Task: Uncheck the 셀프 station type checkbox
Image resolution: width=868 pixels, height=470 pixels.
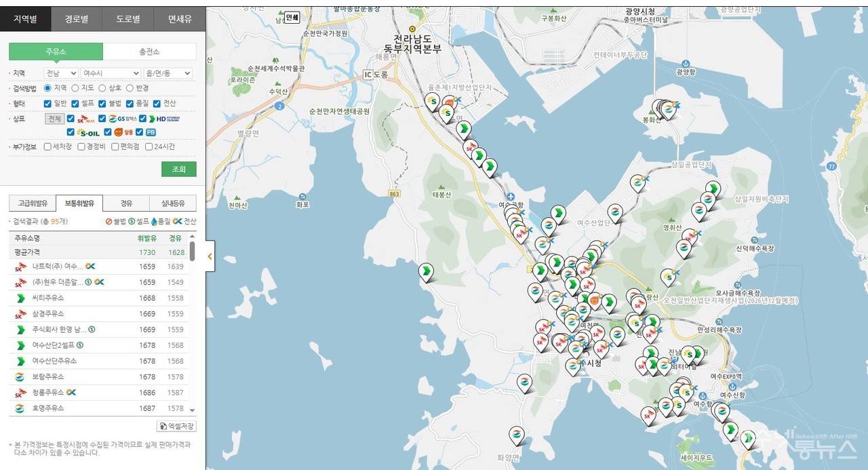Action: pyautogui.click(x=75, y=104)
